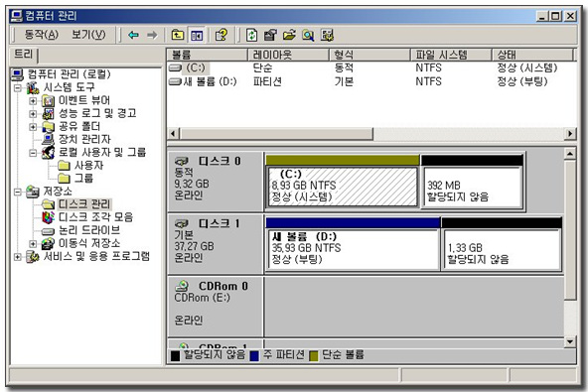Click the magnifier search toolbar icon

308,35
